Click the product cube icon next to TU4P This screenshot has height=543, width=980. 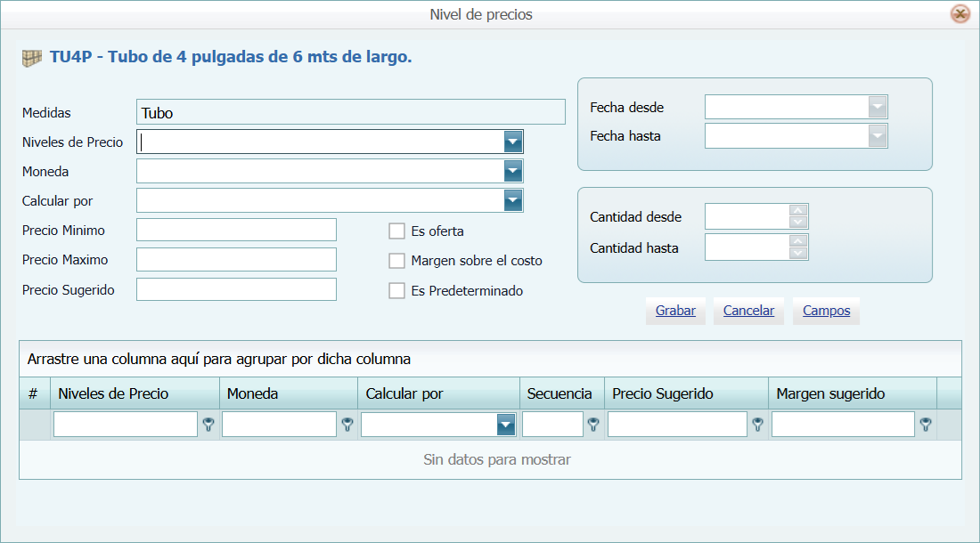click(31, 58)
